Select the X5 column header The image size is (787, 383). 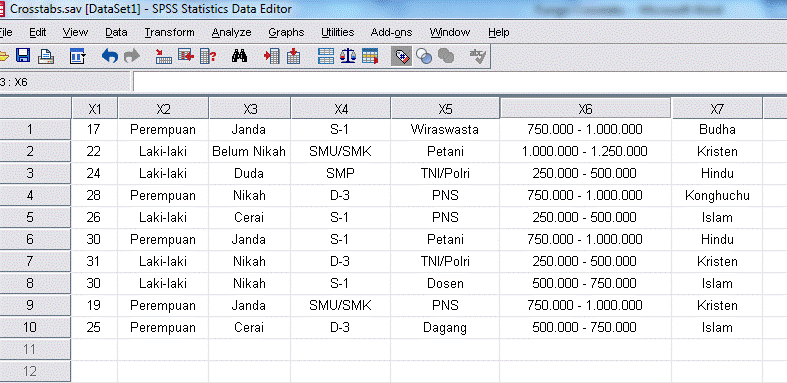(445, 108)
